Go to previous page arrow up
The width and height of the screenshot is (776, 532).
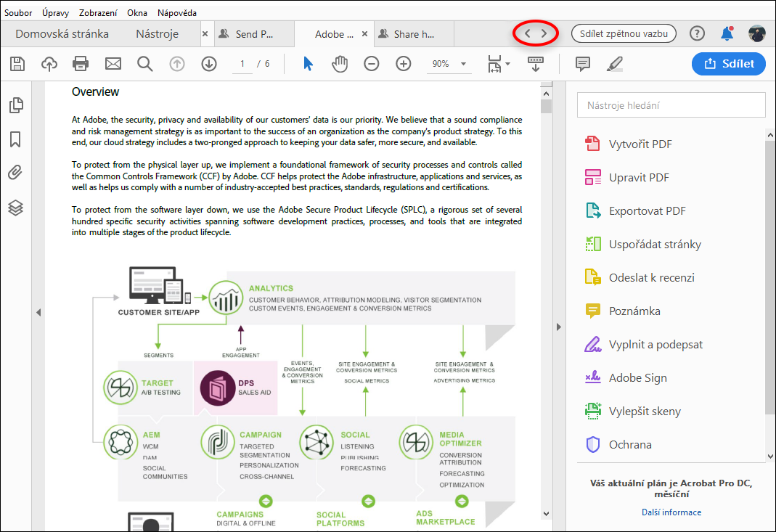pos(177,64)
